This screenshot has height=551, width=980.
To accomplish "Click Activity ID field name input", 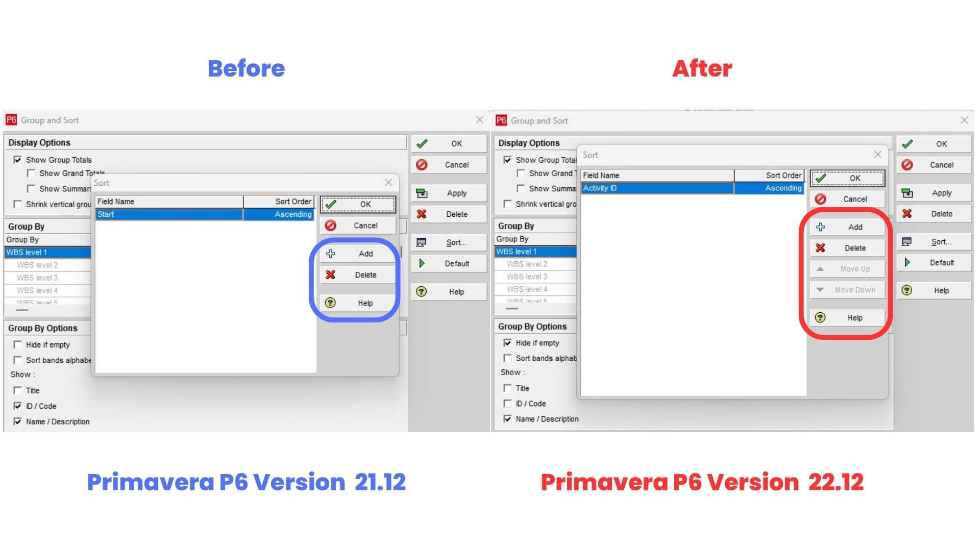I will pyautogui.click(x=656, y=188).
